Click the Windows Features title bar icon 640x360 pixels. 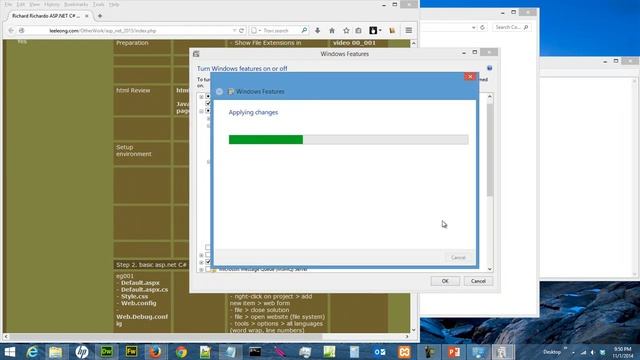click(x=196, y=54)
